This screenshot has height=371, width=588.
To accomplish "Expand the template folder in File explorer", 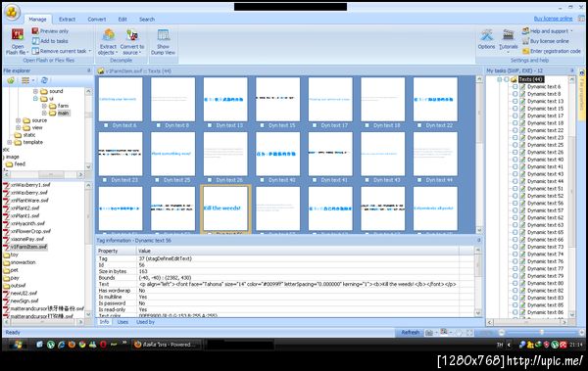I will coord(10,142).
